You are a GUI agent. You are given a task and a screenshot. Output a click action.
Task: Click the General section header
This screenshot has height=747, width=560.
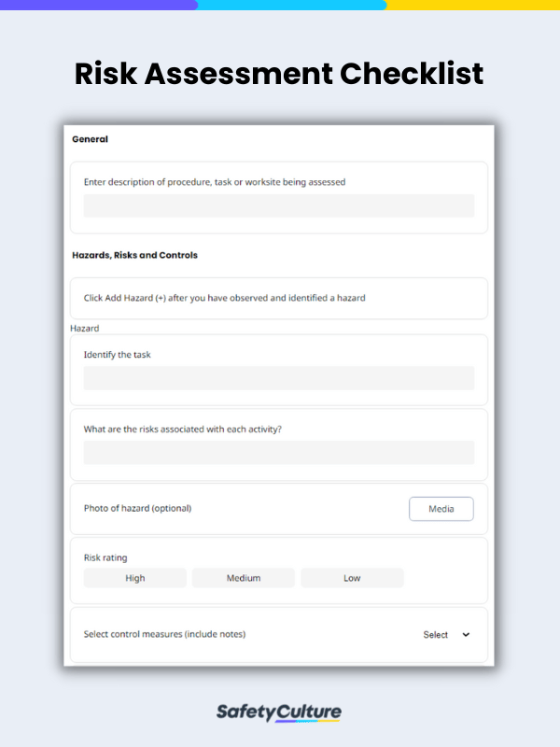coord(89,138)
